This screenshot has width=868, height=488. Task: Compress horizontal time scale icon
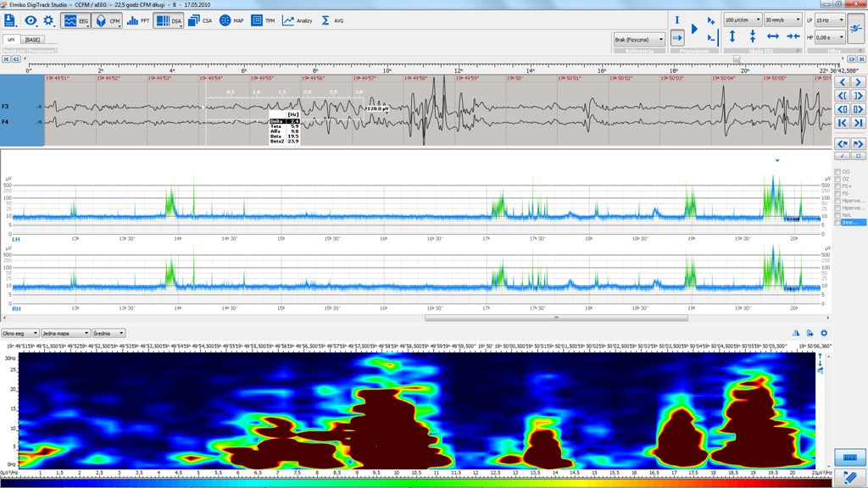(x=793, y=37)
